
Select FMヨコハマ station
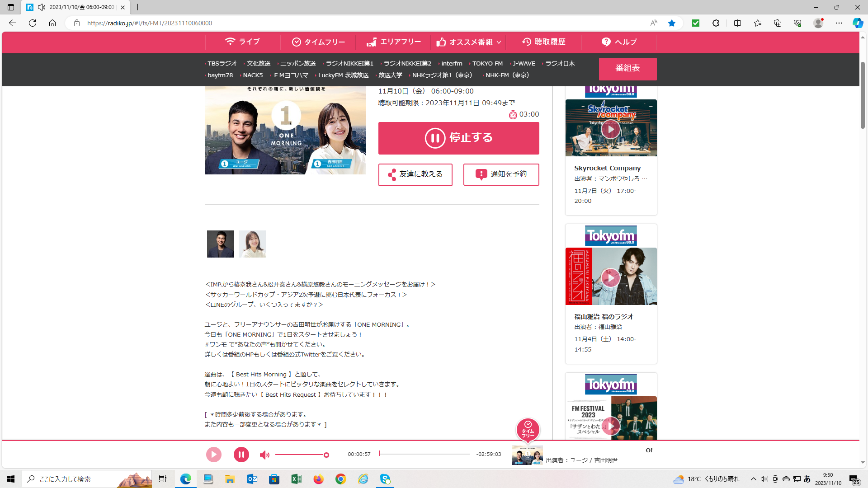[x=290, y=75]
